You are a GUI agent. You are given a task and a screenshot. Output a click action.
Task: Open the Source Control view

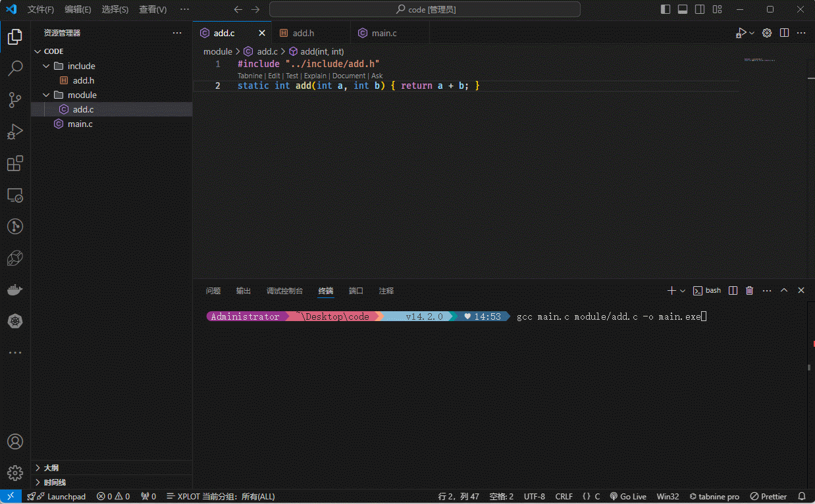(x=15, y=100)
